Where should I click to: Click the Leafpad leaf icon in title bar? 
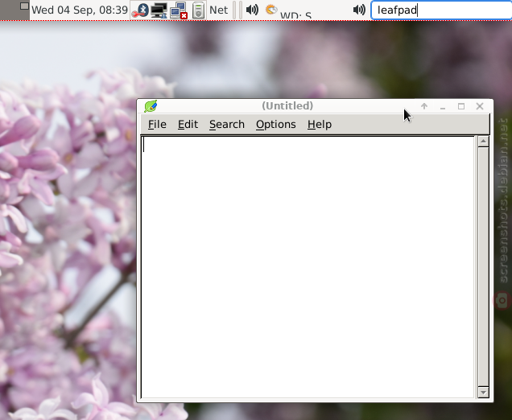pyautogui.click(x=151, y=106)
